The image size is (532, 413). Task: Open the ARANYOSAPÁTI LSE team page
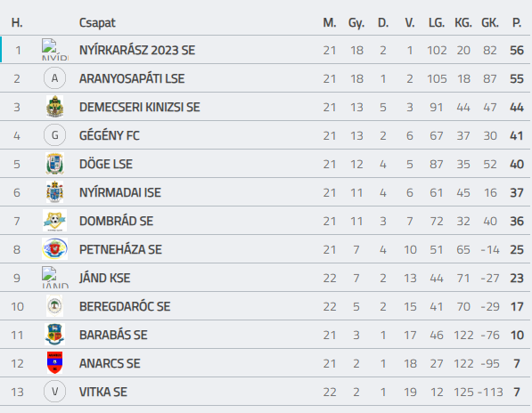(132, 78)
